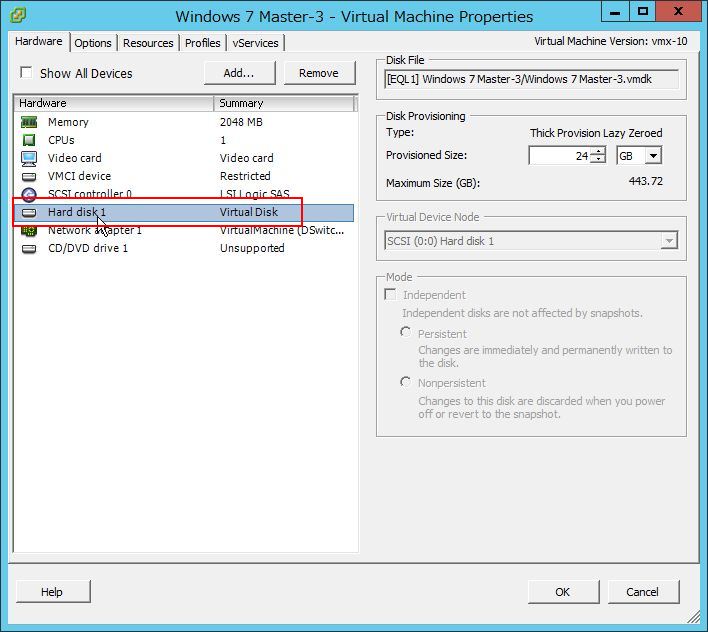Open the GB size unit dropdown
Screen dimensions: 708x632
[x=653, y=156]
